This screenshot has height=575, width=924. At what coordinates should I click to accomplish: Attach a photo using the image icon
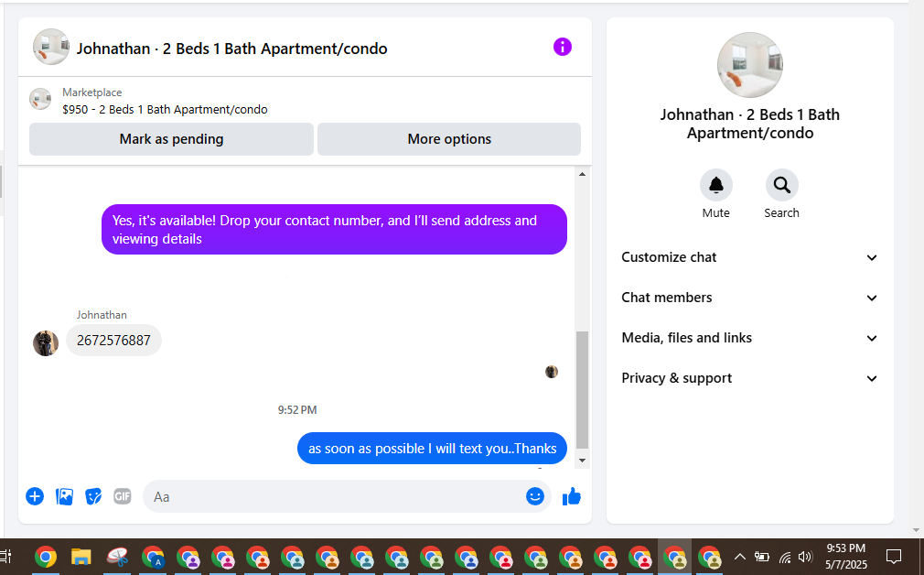click(x=64, y=496)
